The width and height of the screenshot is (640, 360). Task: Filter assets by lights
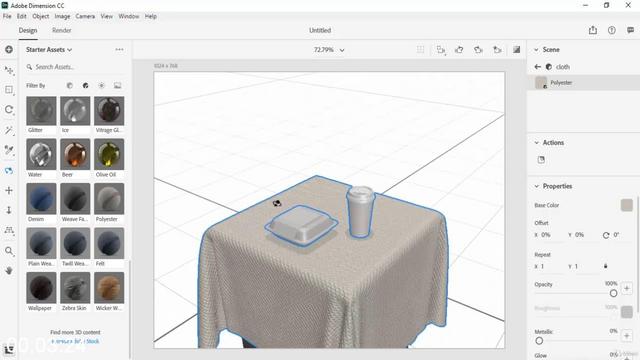click(101, 85)
